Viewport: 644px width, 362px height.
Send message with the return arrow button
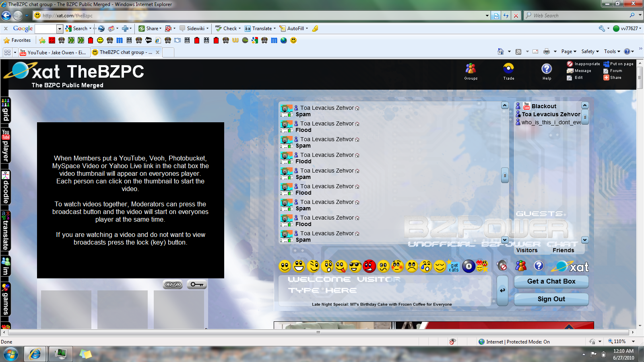click(502, 290)
